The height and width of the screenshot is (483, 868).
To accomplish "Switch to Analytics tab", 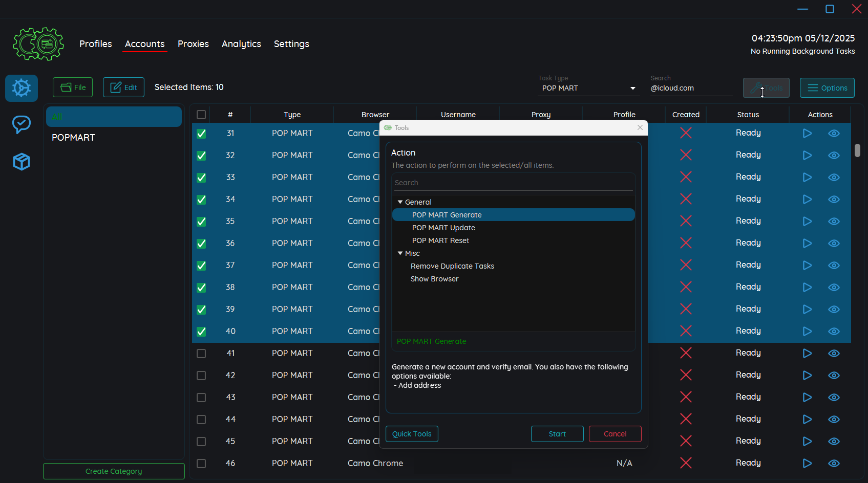I will point(241,44).
